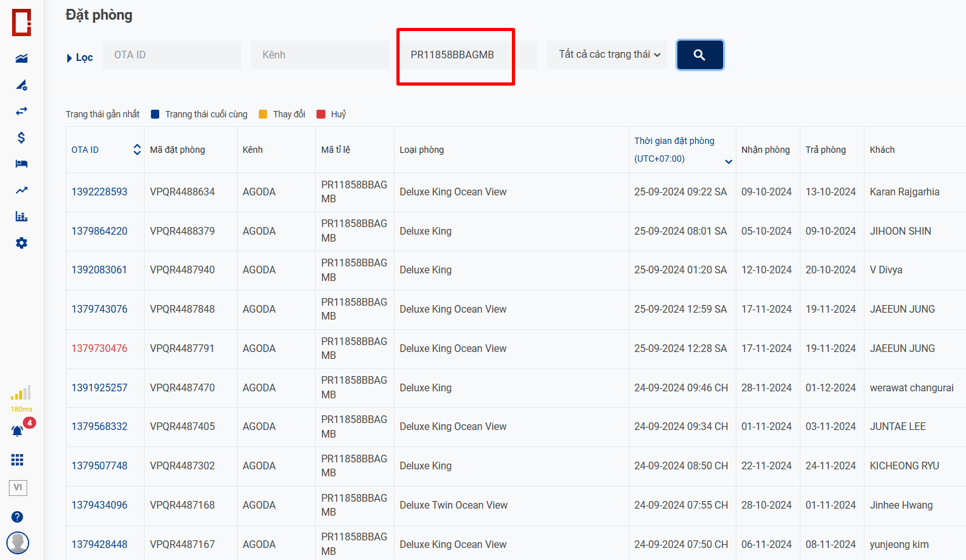Open the user profile avatar

click(x=18, y=543)
